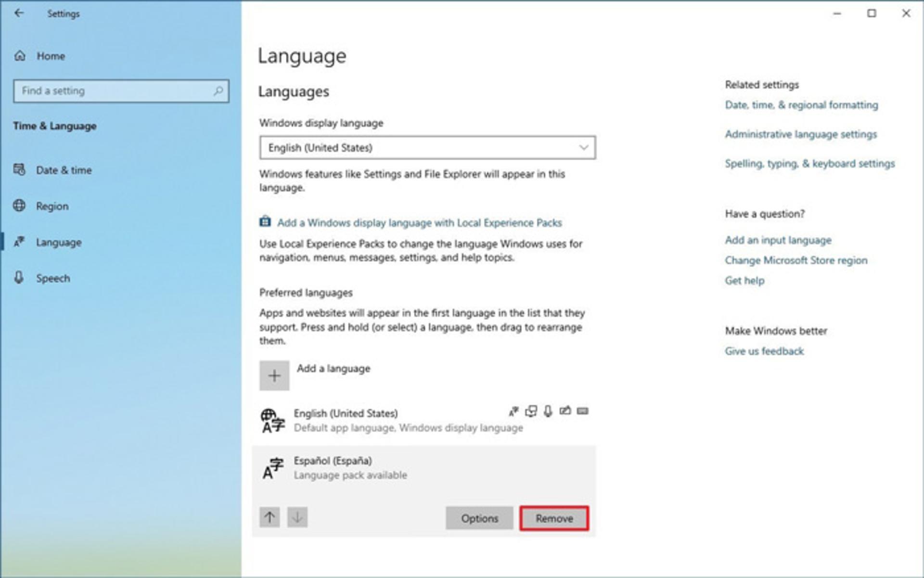Click Add a Windows display language link
Screen dimensions: 924x578
[x=419, y=223]
